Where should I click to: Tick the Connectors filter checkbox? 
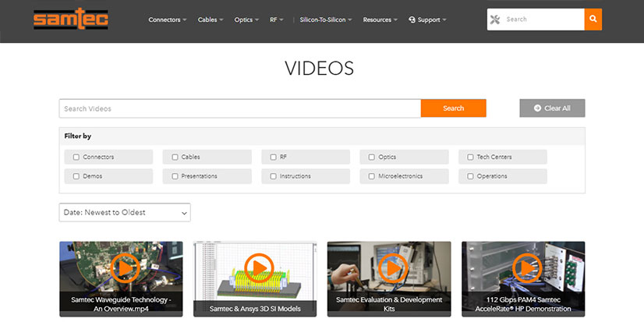tap(76, 157)
